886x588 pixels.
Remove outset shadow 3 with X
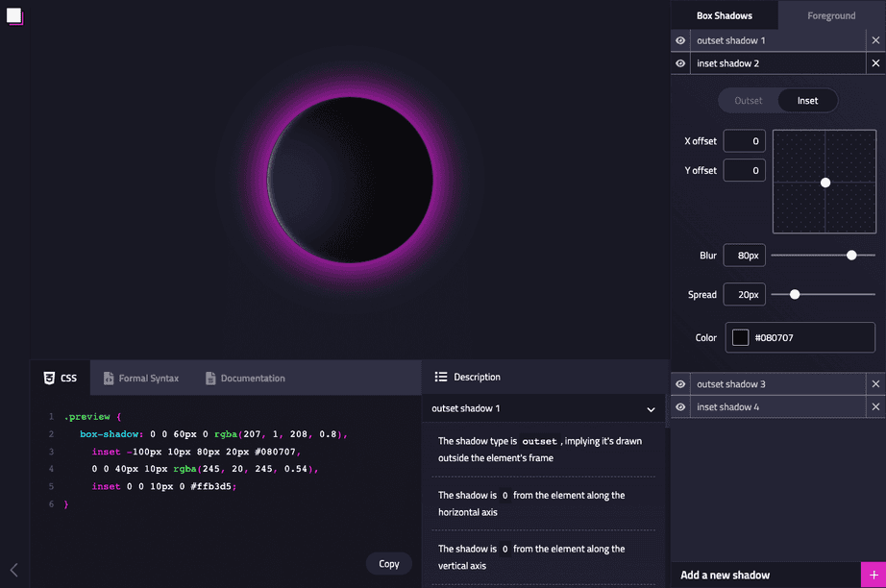[875, 384]
